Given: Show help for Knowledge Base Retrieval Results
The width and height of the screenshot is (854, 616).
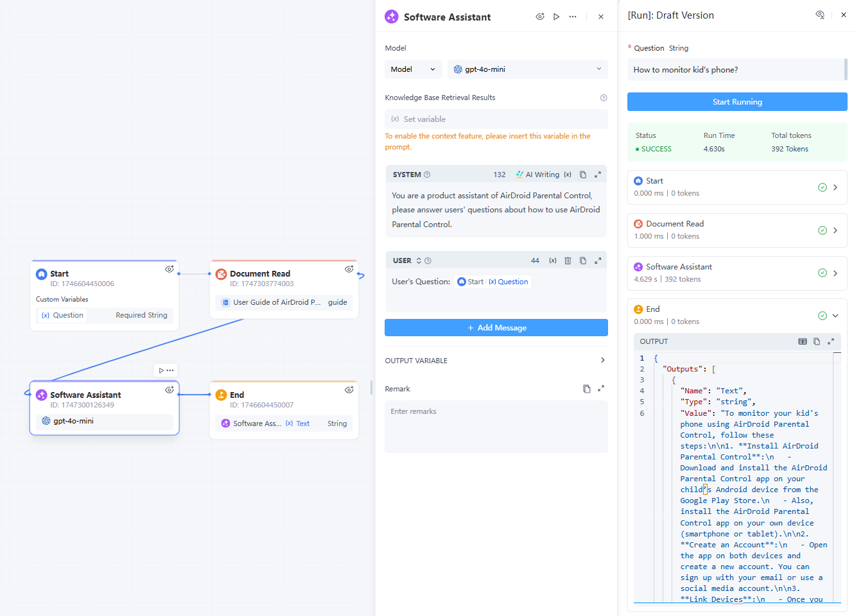Looking at the screenshot, I should (x=604, y=98).
